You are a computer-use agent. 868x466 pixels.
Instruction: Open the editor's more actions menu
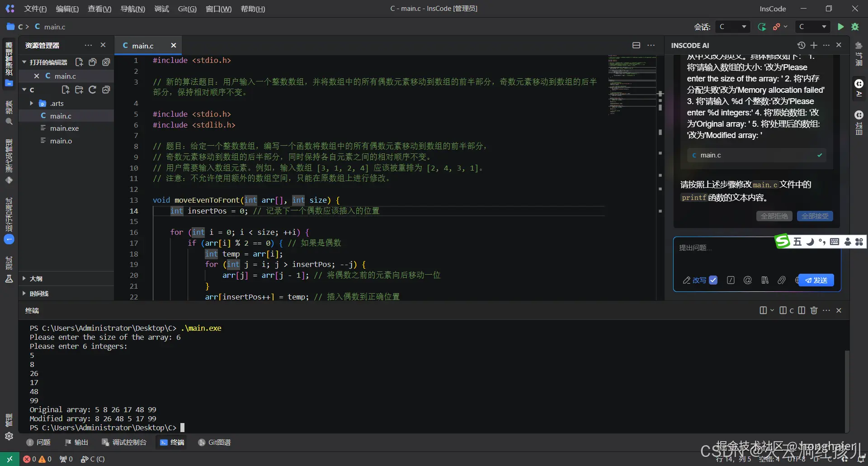(x=651, y=45)
